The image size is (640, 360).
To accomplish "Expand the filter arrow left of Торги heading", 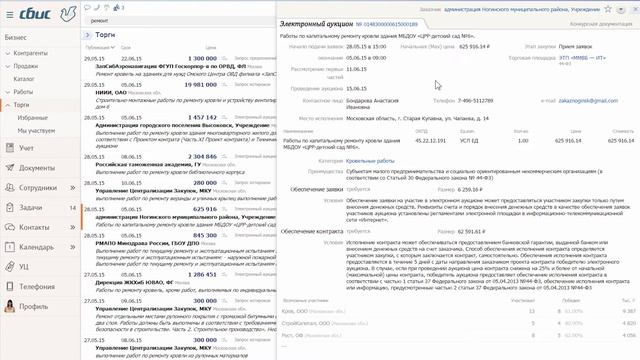I will (87, 35).
